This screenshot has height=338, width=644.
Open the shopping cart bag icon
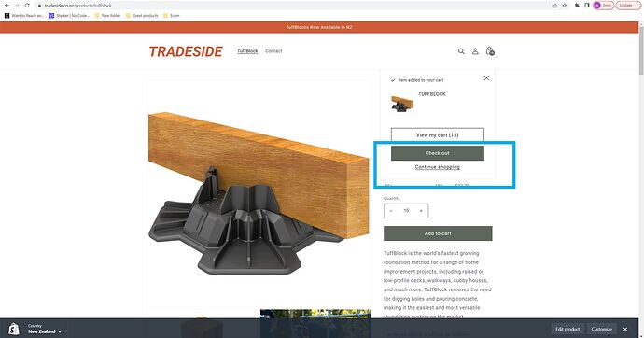(490, 51)
